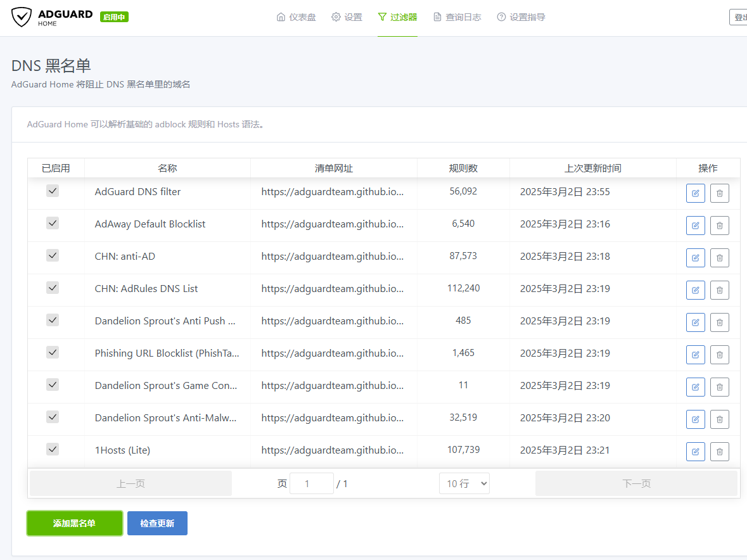Click the AdGuard Home shield logo
This screenshot has width=747, height=560.
(22, 17)
